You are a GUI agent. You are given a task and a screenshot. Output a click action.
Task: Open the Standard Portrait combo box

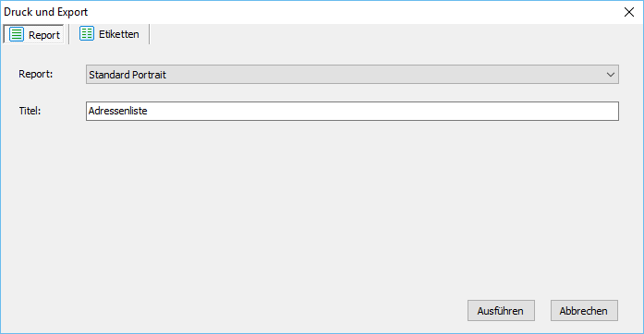click(352, 75)
